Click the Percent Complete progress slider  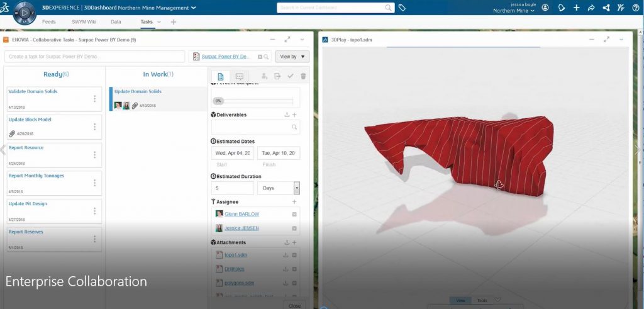pyautogui.click(x=255, y=101)
